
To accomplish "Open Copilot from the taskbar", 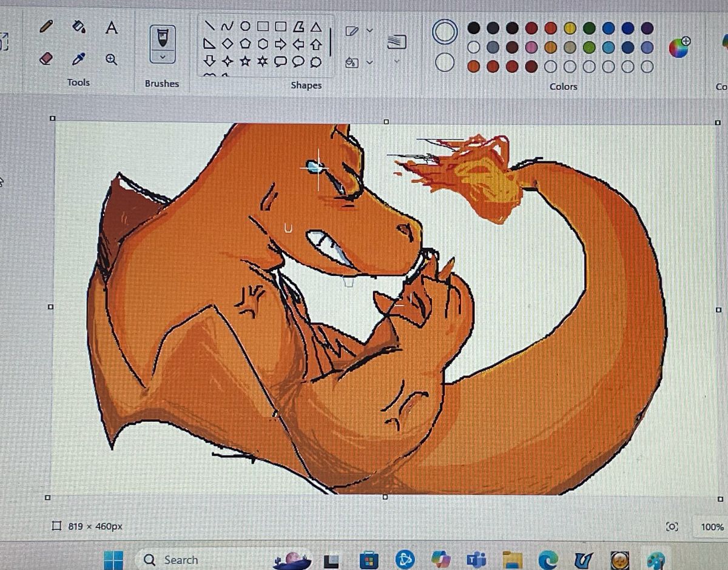I will (440, 560).
